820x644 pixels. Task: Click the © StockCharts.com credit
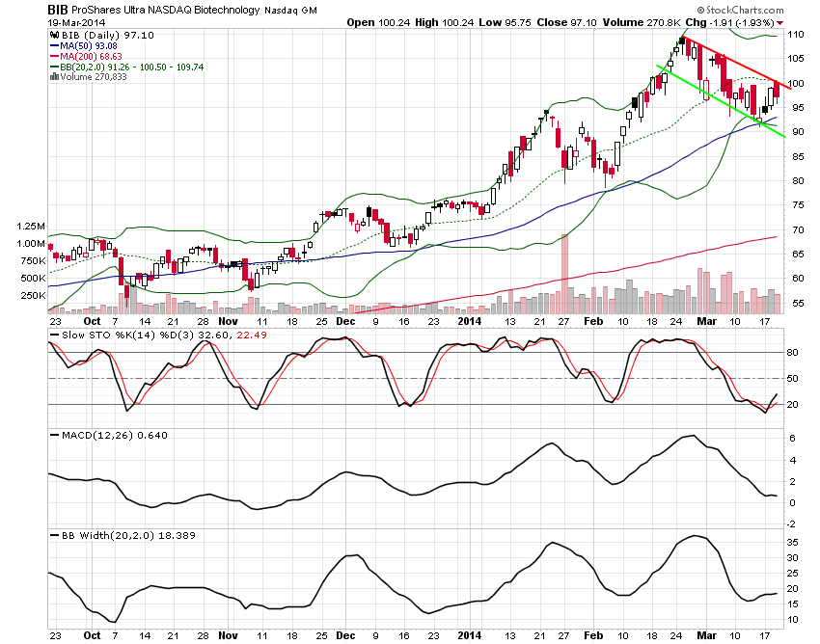(x=741, y=10)
